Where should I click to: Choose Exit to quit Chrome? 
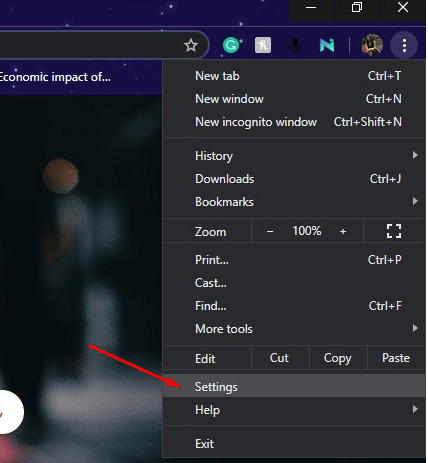[294, 444]
